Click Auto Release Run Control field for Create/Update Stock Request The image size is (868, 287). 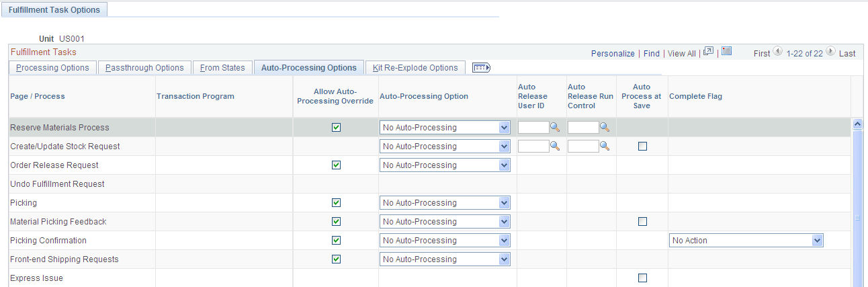583,146
